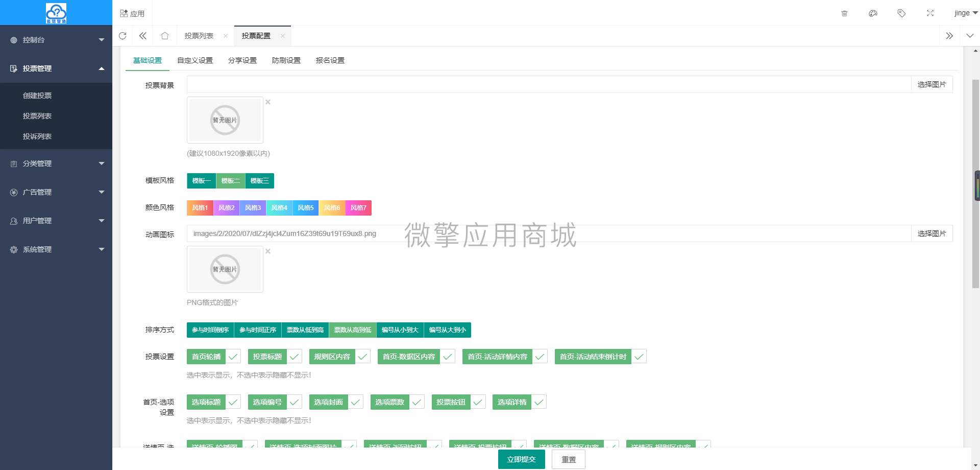
Task: Click 选择图片 for 动画图标
Action: pyautogui.click(x=932, y=233)
